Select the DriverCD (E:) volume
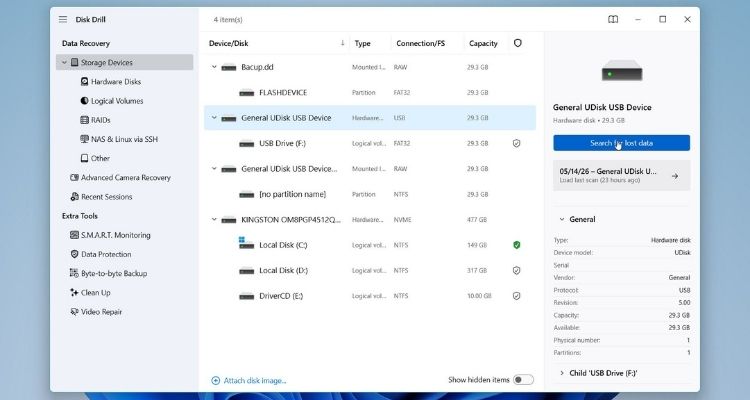The width and height of the screenshot is (750, 400). tap(370, 296)
